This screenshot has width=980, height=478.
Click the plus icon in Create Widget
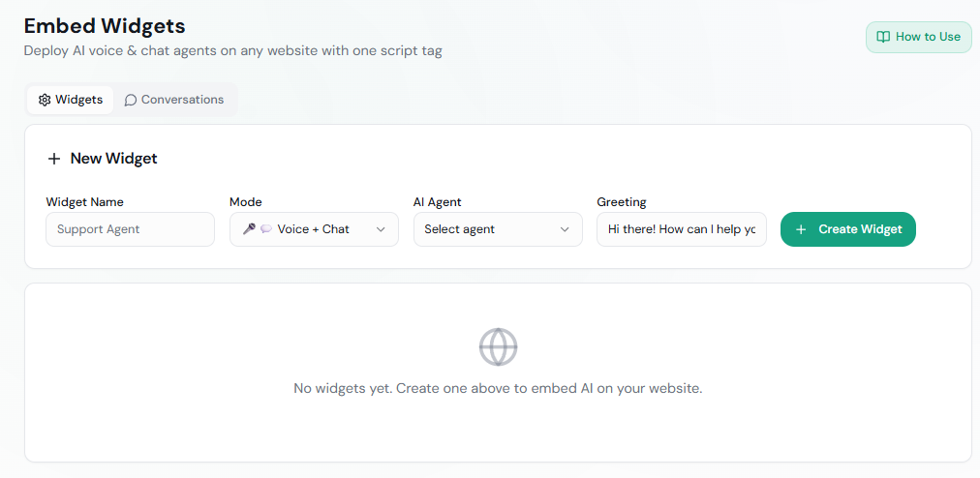(x=801, y=229)
